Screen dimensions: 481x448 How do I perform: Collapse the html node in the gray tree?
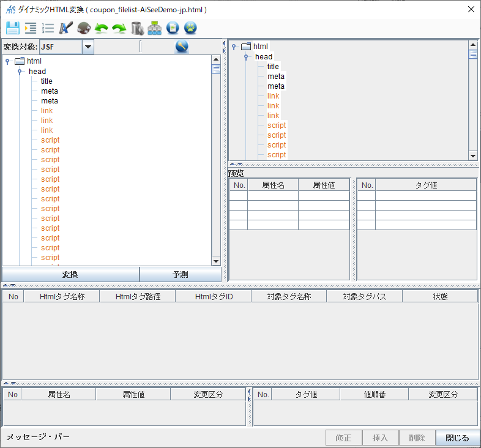pos(234,47)
